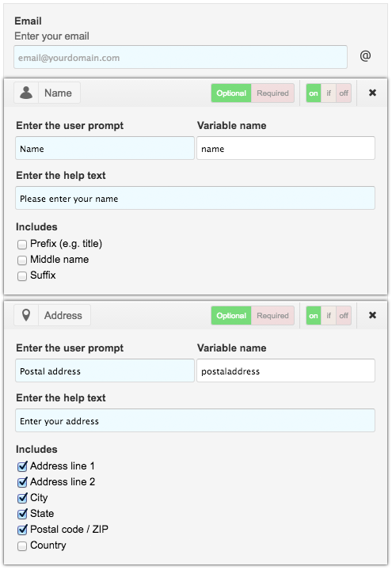Click the postaladdress variable name field
The width and height of the screenshot is (392, 570).
pyautogui.click(x=286, y=370)
